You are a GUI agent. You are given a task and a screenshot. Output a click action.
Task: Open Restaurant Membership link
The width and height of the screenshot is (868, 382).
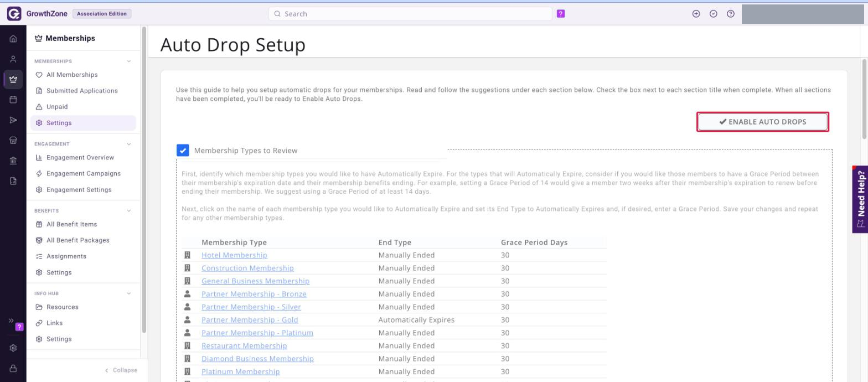244,346
